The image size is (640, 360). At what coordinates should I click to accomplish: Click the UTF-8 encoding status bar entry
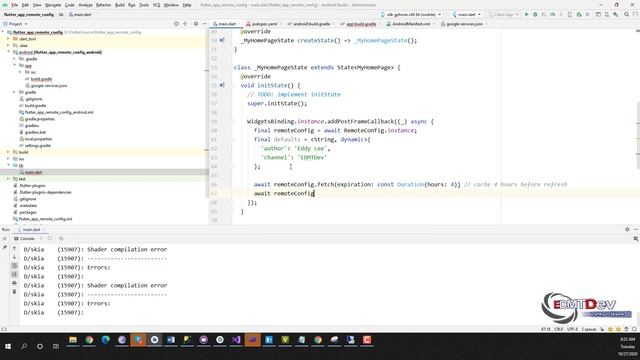coord(572,329)
